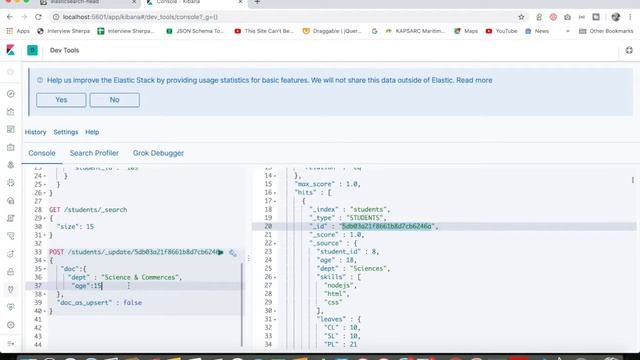Click the browser address bar
The width and height of the screenshot is (640, 360).
click(286, 17)
